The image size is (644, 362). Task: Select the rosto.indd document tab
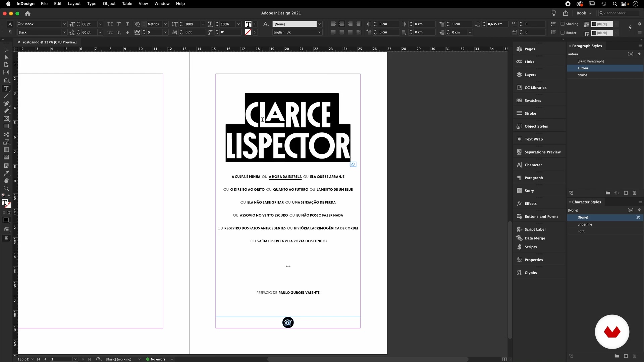[x=50, y=42]
